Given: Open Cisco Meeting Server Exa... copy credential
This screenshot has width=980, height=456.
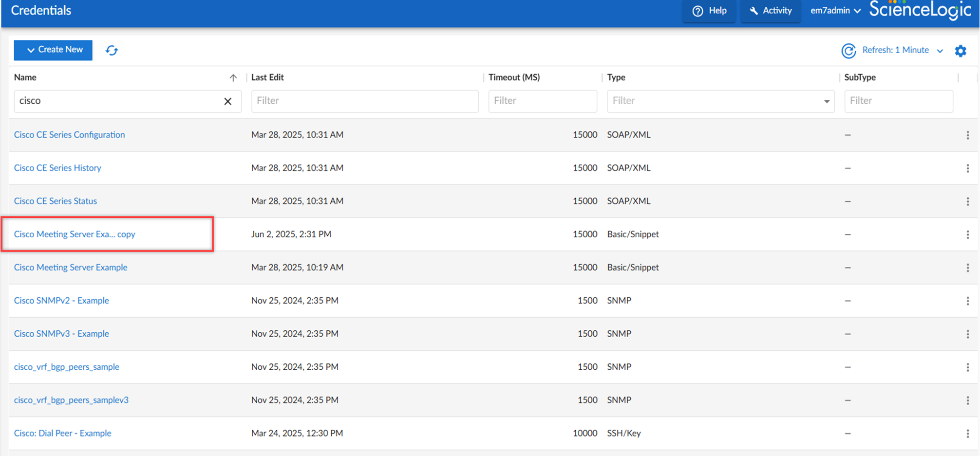Looking at the screenshot, I should 75,234.
